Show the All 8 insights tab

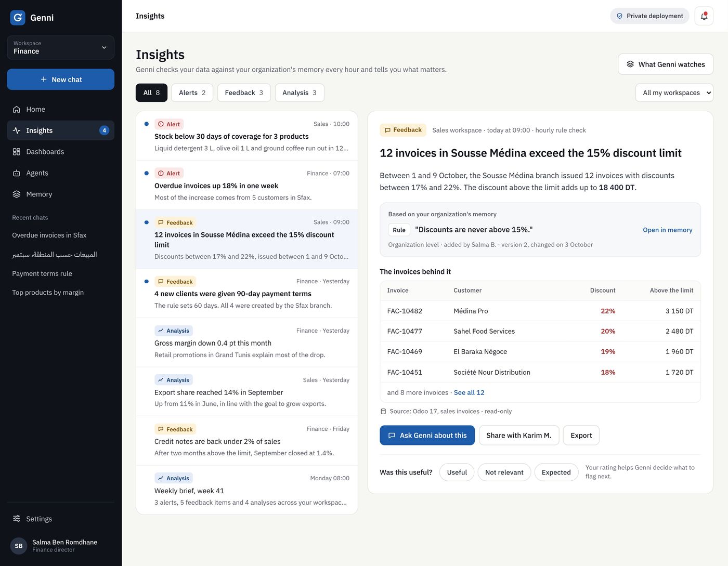(152, 93)
